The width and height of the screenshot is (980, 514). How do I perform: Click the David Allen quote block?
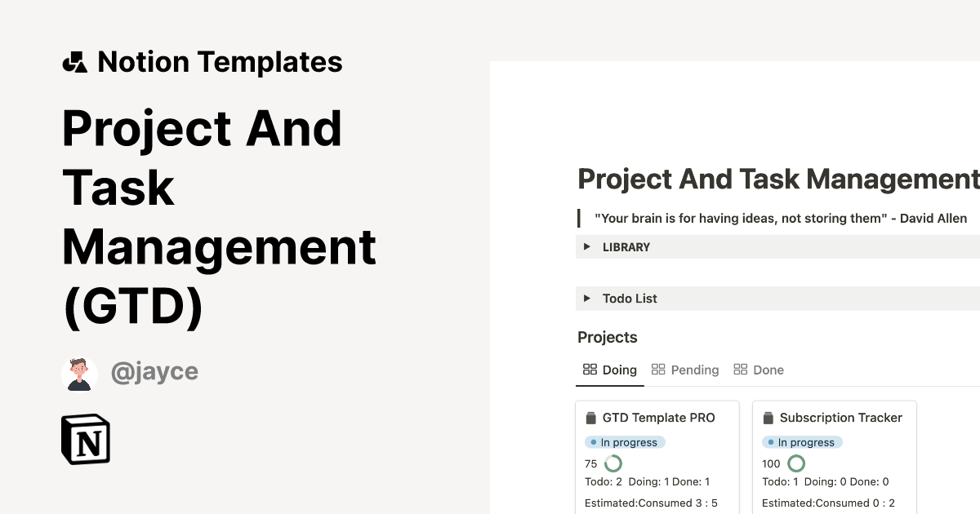[780, 218]
